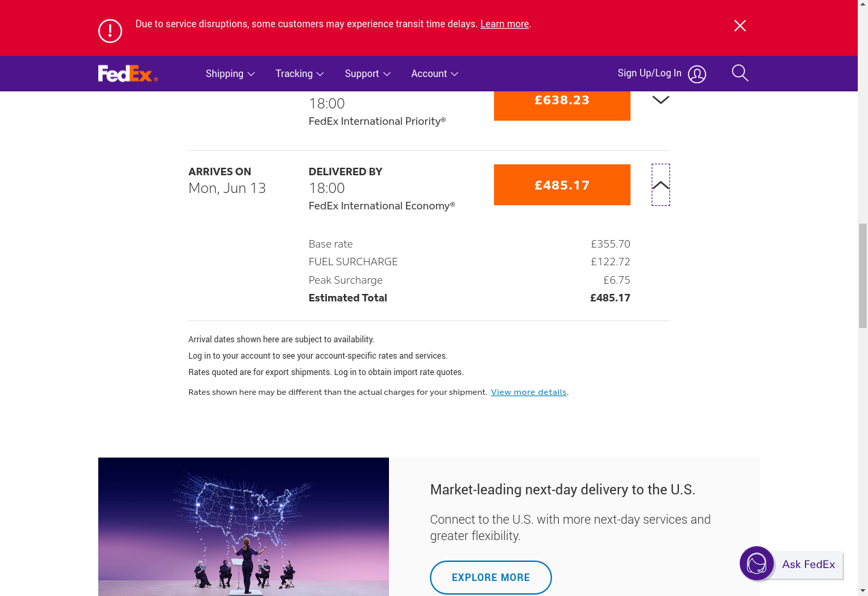
Task: Open the Ask FedEx assistant icon
Action: [x=757, y=564]
